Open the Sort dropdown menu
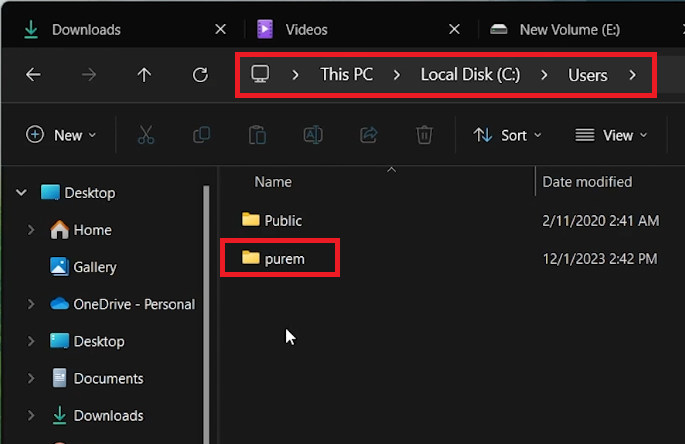 coord(507,135)
